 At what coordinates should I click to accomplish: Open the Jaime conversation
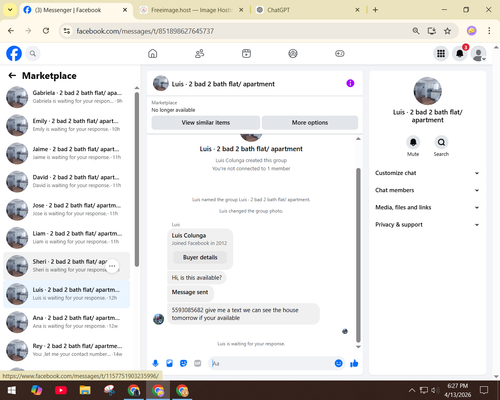coord(67,153)
